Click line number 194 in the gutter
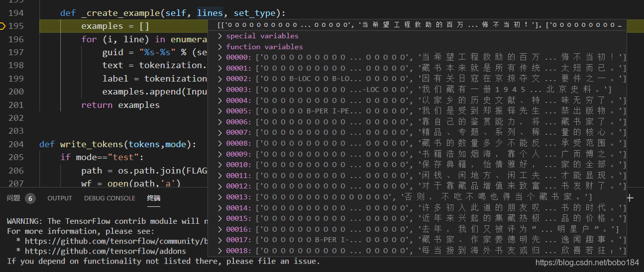The image size is (644, 272). coord(16,13)
